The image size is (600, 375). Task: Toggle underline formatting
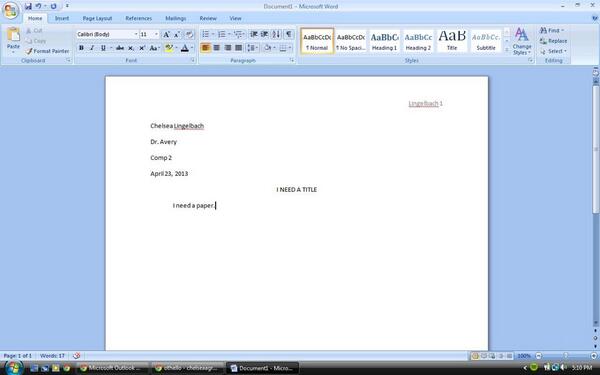(x=103, y=48)
